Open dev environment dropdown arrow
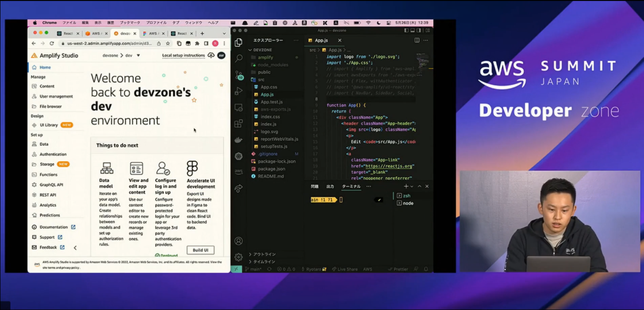This screenshot has width=644, height=310. [138, 55]
